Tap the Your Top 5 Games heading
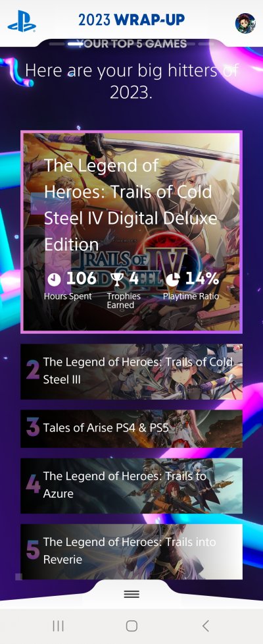263x644 pixels. pos(132,43)
